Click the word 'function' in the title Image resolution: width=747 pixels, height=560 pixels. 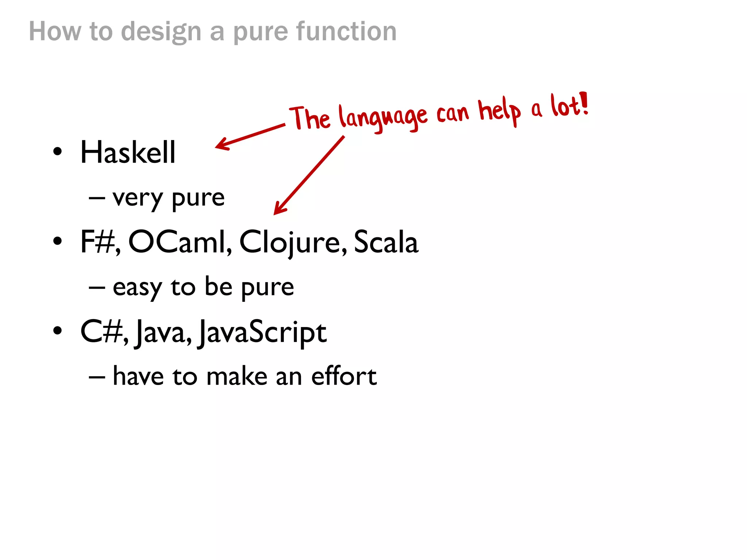[x=346, y=31]
